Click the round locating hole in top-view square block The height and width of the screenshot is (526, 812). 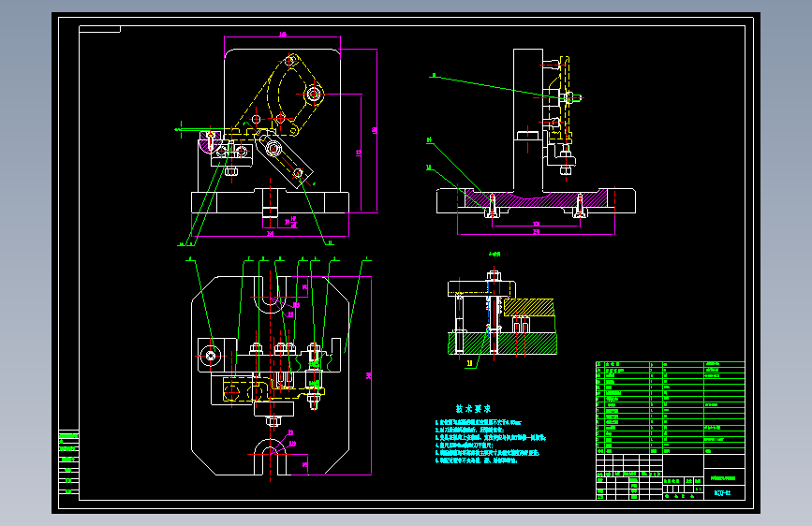pyautogui.click(x=210, y=356)
